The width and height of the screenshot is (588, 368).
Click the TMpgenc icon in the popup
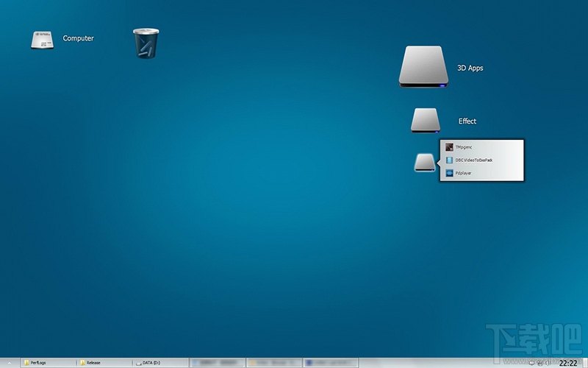pos(449,147)
